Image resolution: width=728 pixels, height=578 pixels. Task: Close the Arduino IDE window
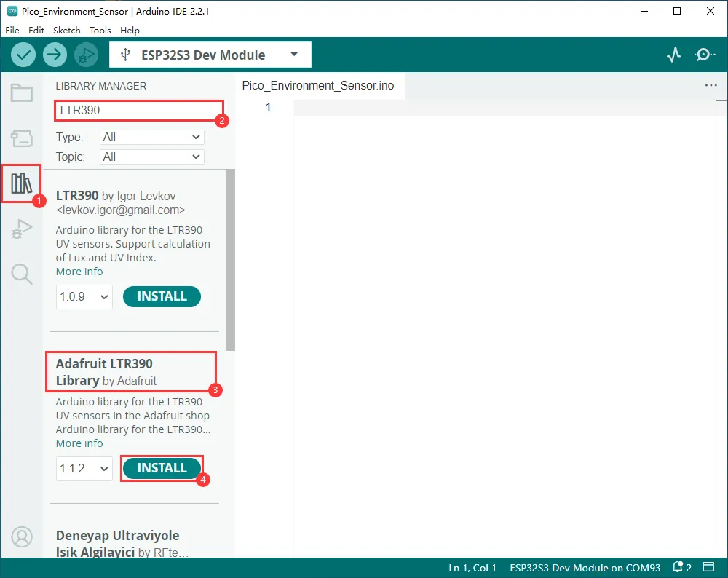click(x=711, y=11)
